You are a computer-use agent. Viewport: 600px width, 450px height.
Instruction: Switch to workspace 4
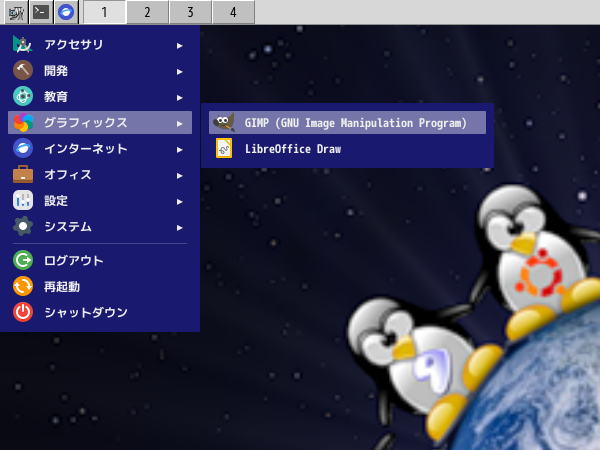click(x=233, y=12)
